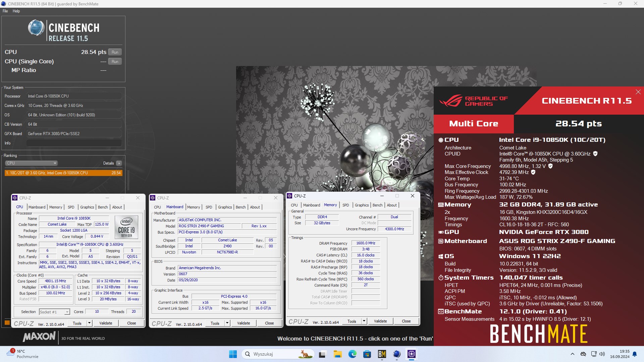
Task: Click Validate in Mainboard CPU-Z window
Action: [244, 323]
